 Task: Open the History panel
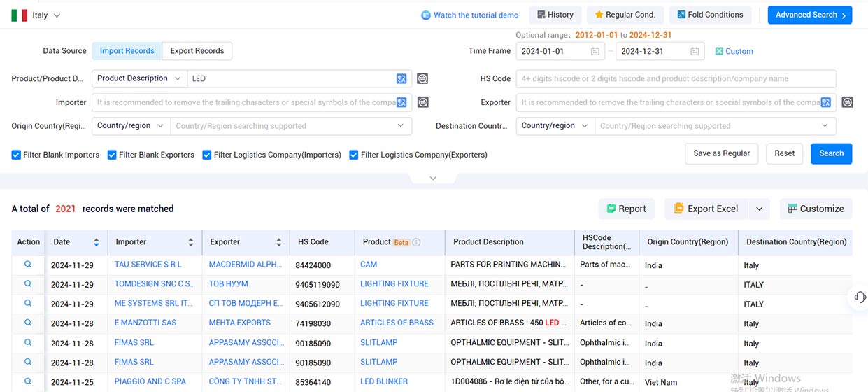click(x=555, y=15)
